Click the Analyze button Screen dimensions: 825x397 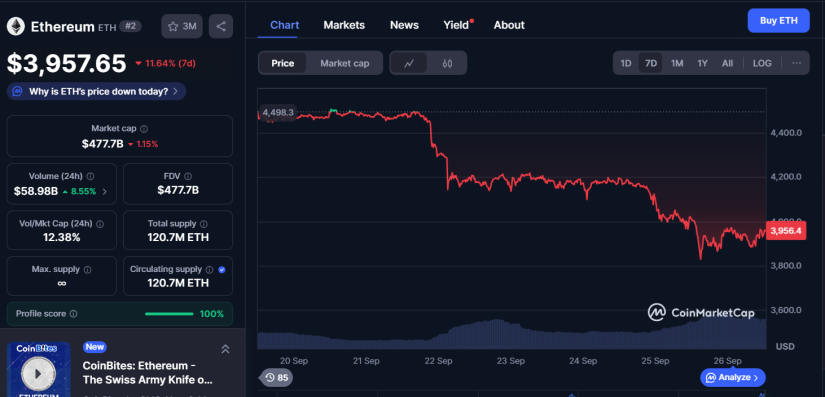point(733,378)
